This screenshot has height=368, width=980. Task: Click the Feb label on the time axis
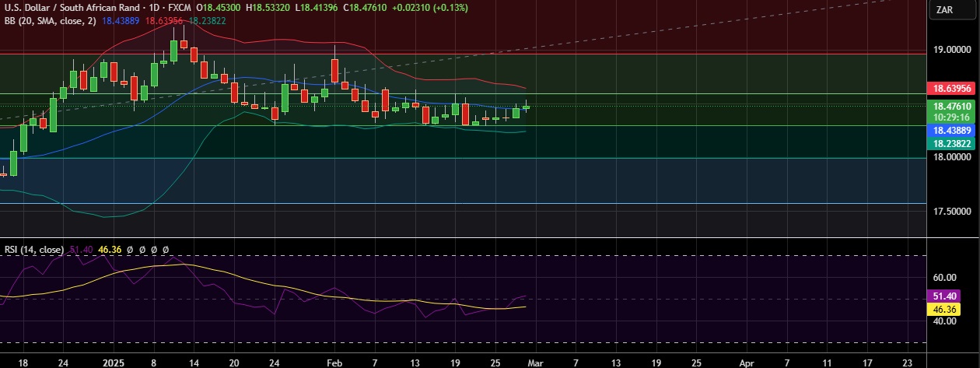point(334,362)
